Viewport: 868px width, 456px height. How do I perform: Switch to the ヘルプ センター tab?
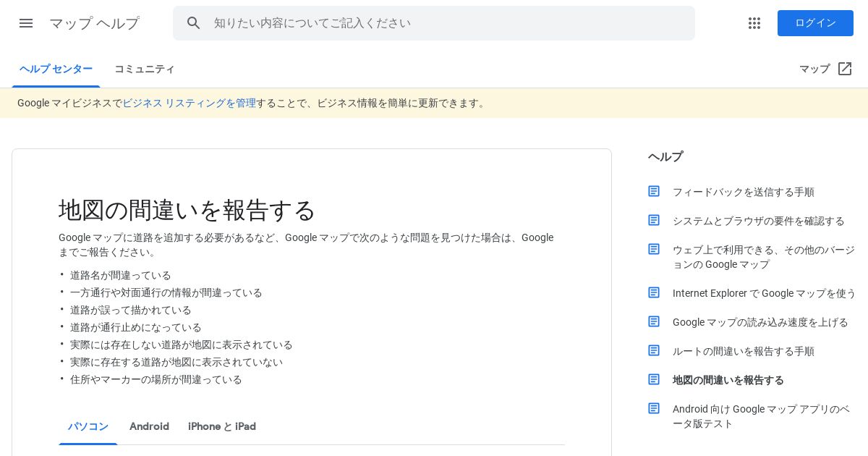(56, 69)
